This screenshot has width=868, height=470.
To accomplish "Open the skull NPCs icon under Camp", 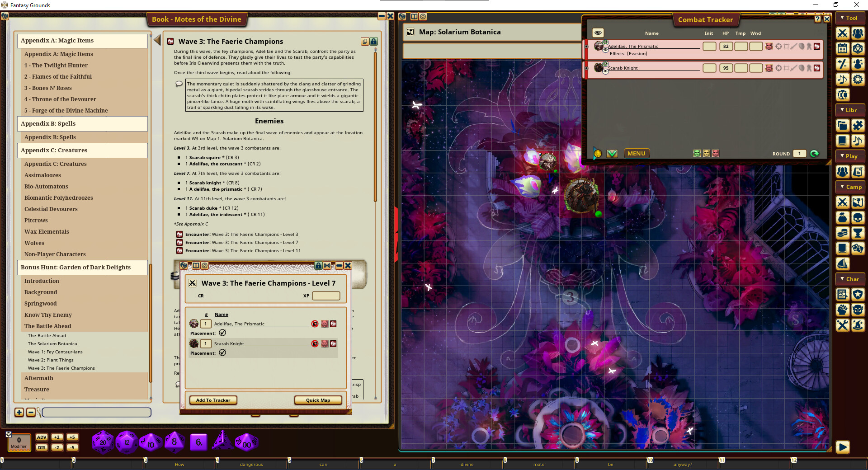I will coord(858,218).
